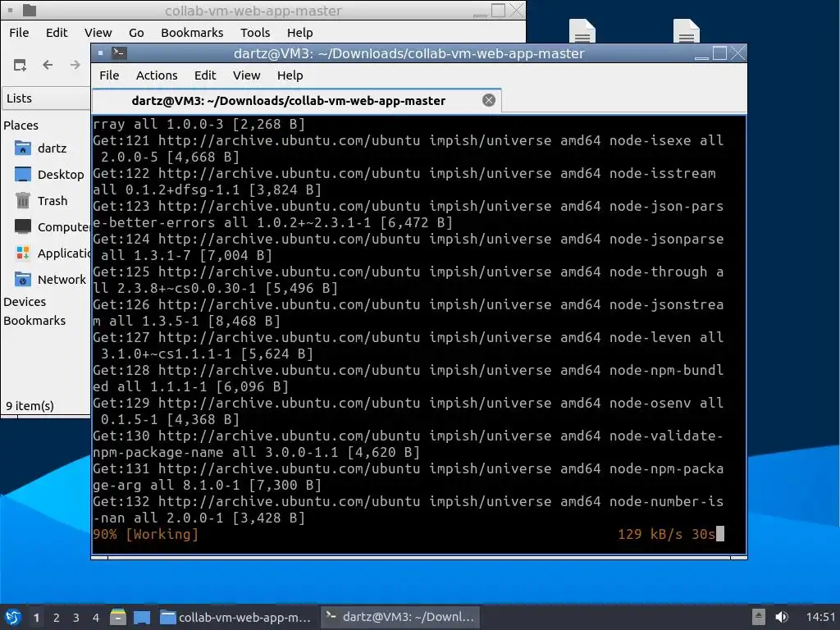Screen dimensions: 840x630
Task: Go back in file manager
Action: point(48,65)
